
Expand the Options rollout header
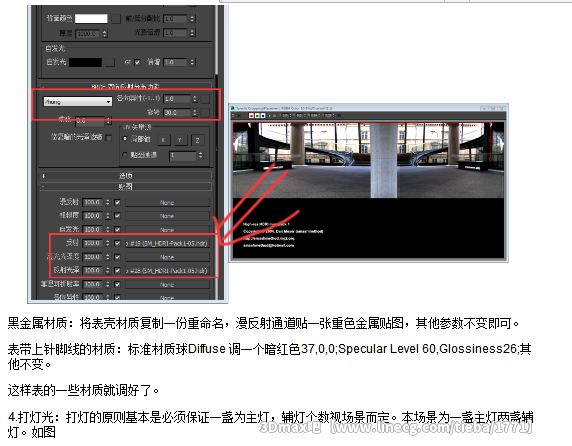[x=125, y=176]
